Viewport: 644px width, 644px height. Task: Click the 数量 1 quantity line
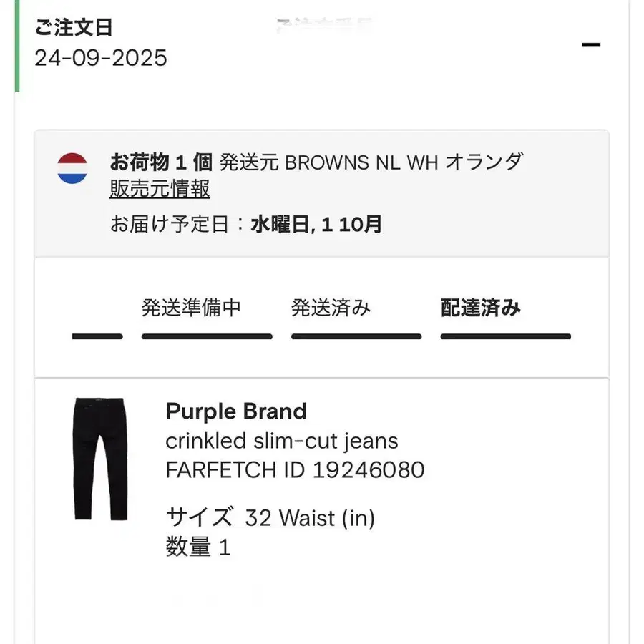point(198,547)
